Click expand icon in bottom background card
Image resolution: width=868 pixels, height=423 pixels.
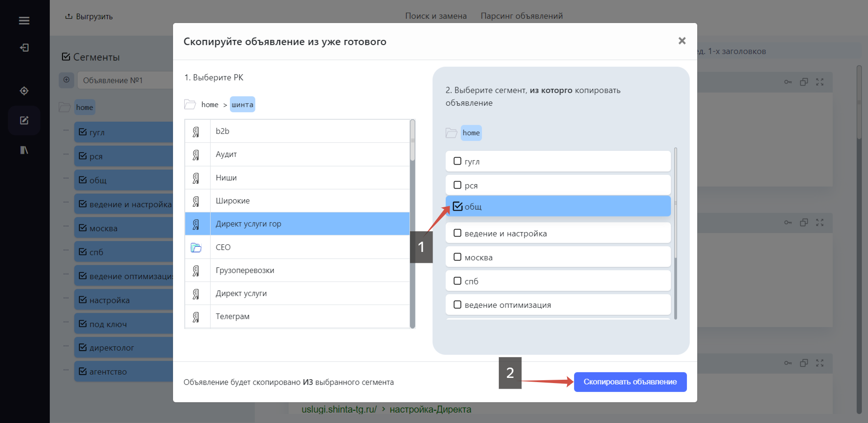tap(820, 363)
